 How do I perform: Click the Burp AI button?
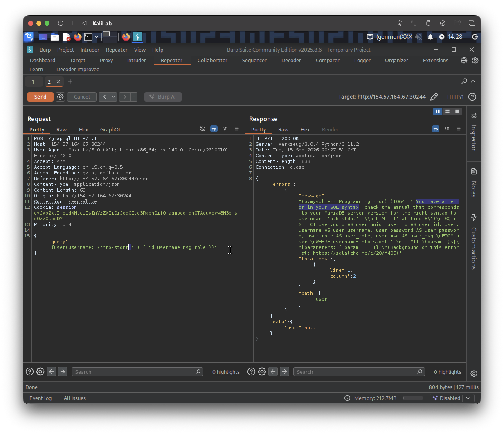click(x=163, y=97)
